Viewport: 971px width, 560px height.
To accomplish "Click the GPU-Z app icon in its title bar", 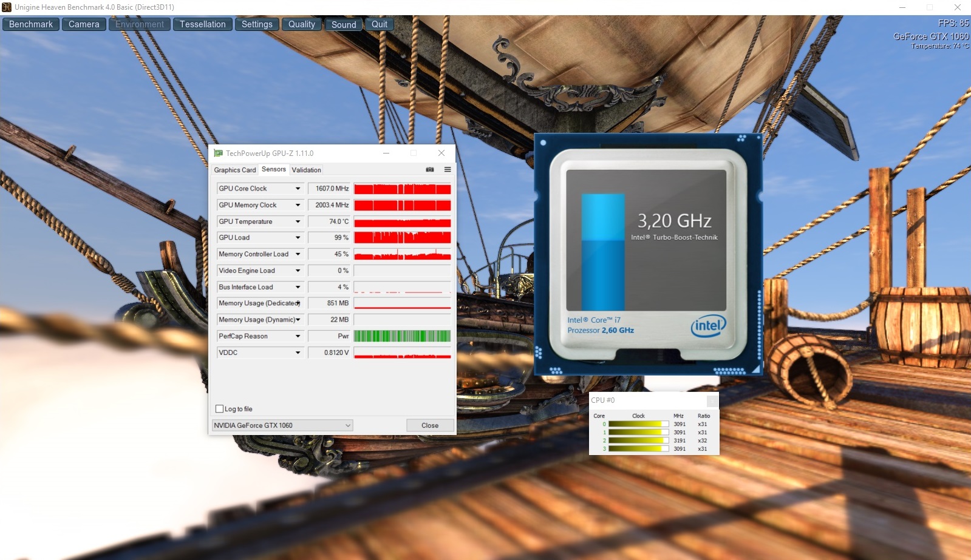I will pos(218,153).
